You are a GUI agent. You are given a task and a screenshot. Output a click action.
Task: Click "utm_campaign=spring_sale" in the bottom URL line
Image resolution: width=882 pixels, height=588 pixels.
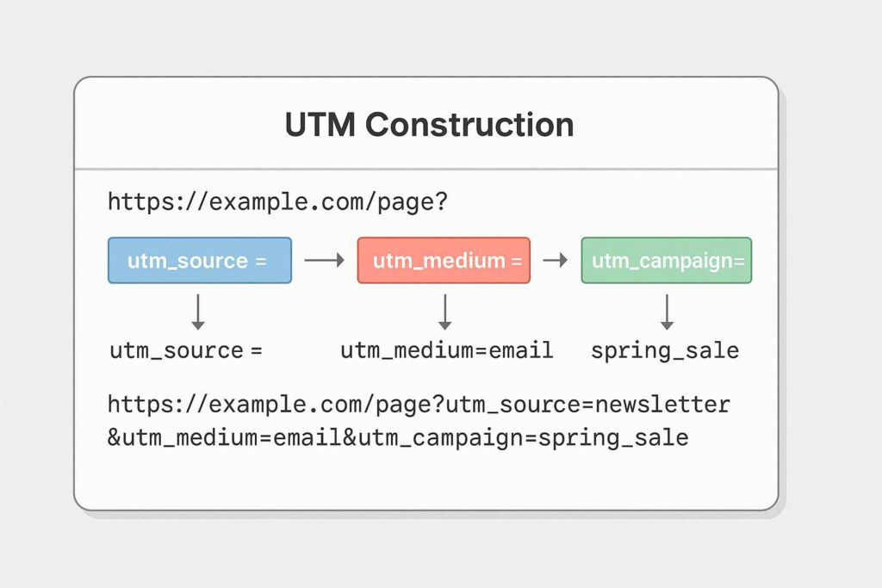(523, 438)
